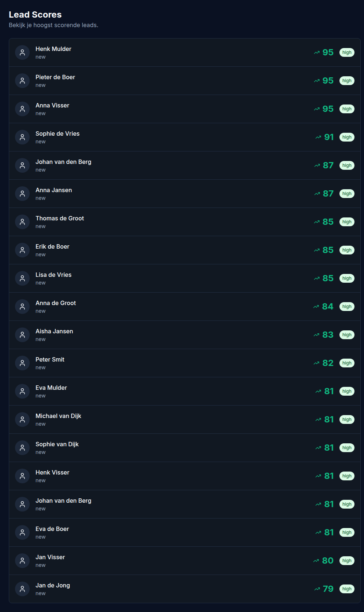Toggle the 'high' badge for Thomas de Groot
The image size is (364, 612).
click(x=346, y=222)
